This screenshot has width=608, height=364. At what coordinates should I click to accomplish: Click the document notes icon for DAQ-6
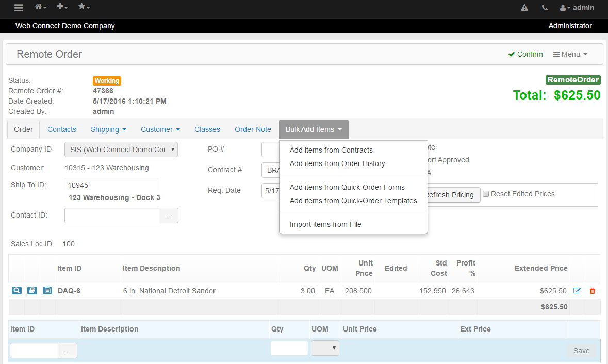47,291
